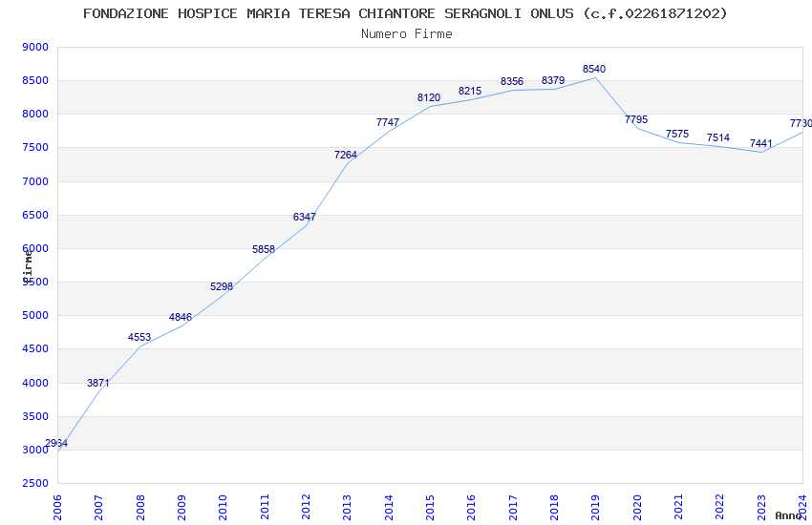Select data label 8120 for 2015

(x=429, y=97)
